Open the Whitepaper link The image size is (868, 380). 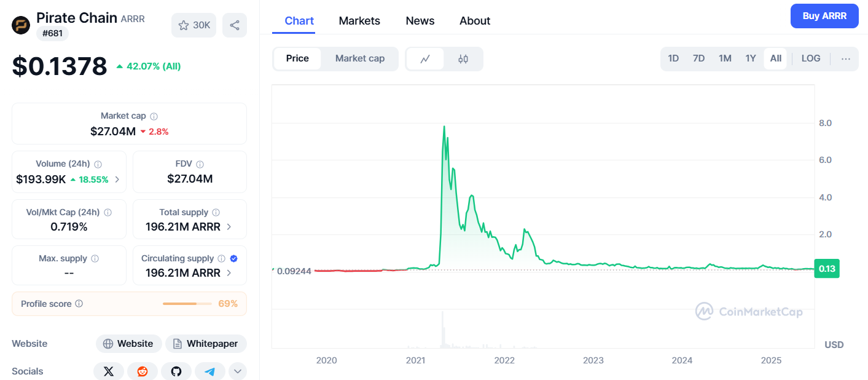pos(206,344)
